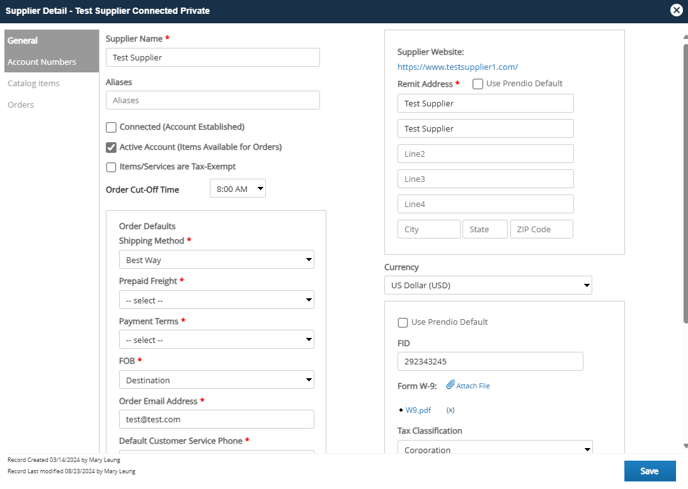Click the Attach File paperclip icon

pos(450,385)
